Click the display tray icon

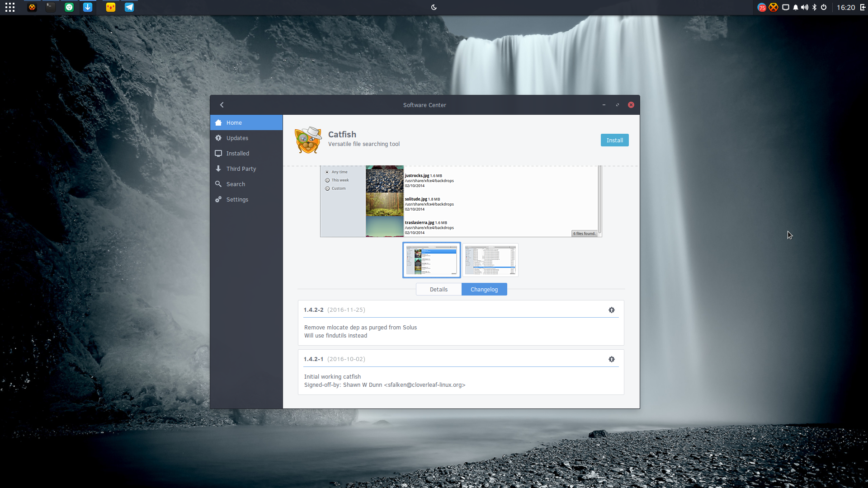(786, 7)
